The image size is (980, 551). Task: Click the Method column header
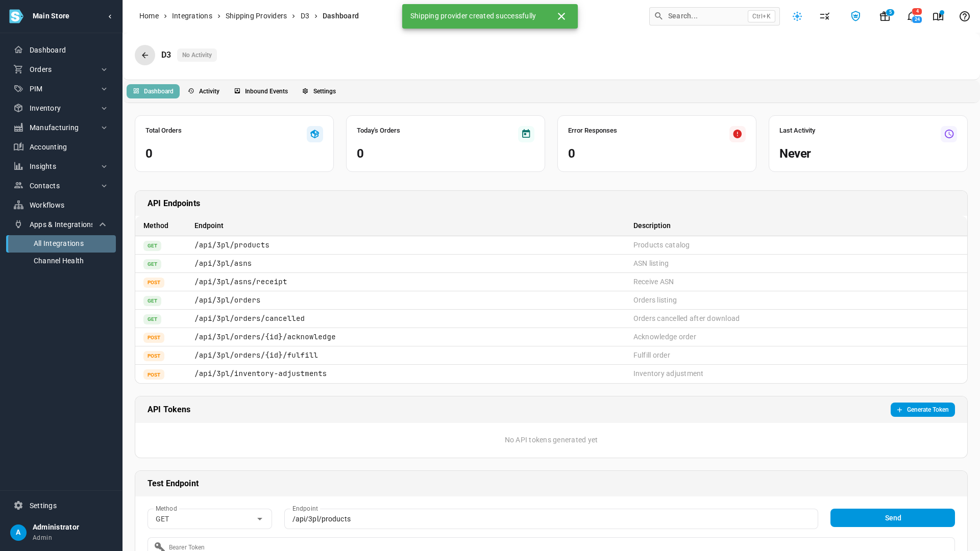[x=156, y=226]
